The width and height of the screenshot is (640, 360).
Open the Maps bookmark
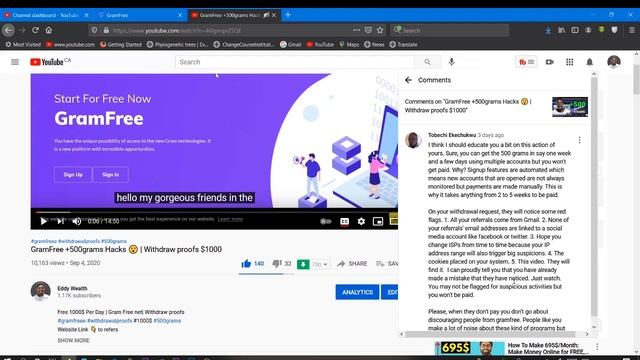point(349,44)
